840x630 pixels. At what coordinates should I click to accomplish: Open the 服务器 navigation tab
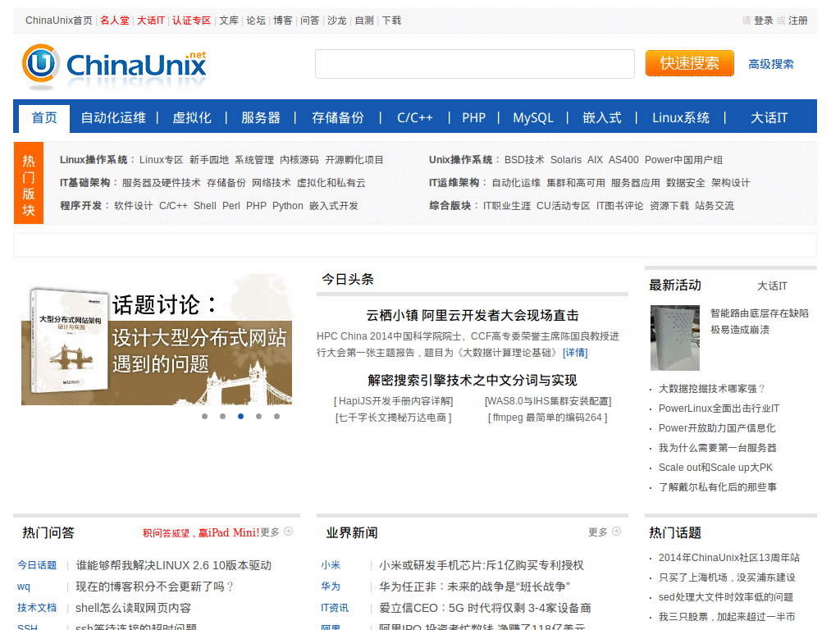pyautogui.click(x=261, y=118)
